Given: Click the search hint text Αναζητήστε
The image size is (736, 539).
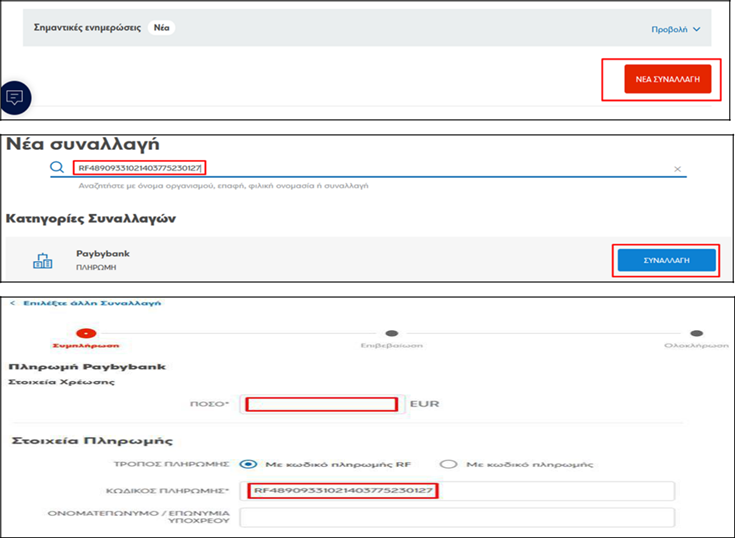Looking at the screenshot, I should 223,186.
